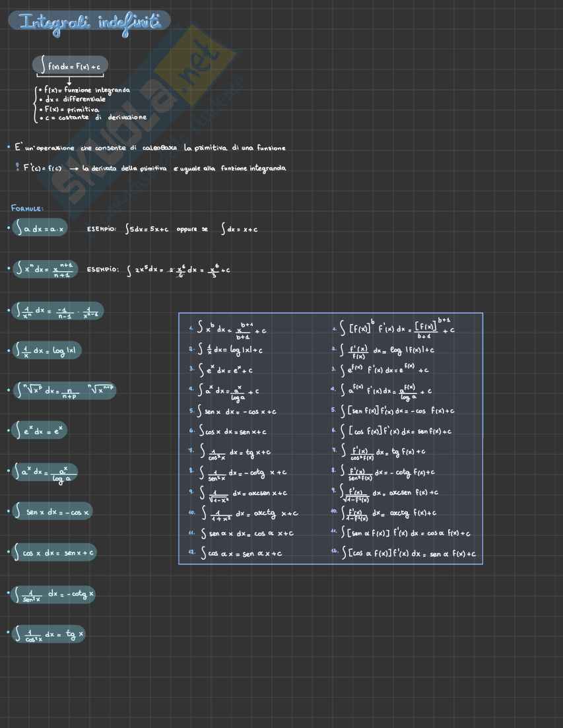Select the highlighted ∫a dx = a·x formula

(x=40, y=229)
